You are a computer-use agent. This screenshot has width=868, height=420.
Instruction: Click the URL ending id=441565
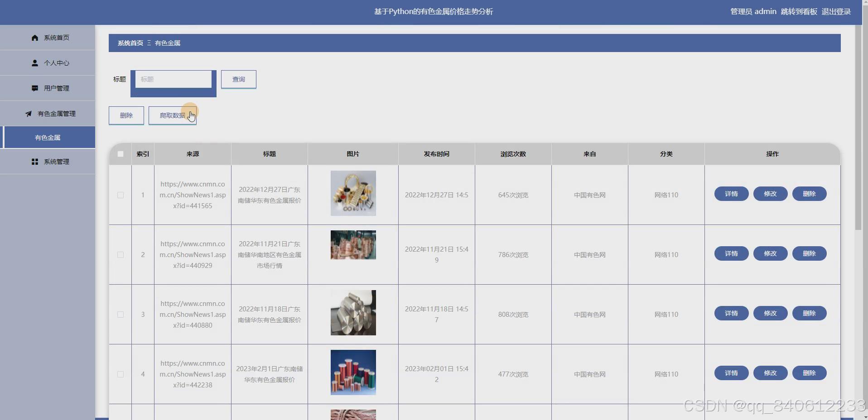193,195
